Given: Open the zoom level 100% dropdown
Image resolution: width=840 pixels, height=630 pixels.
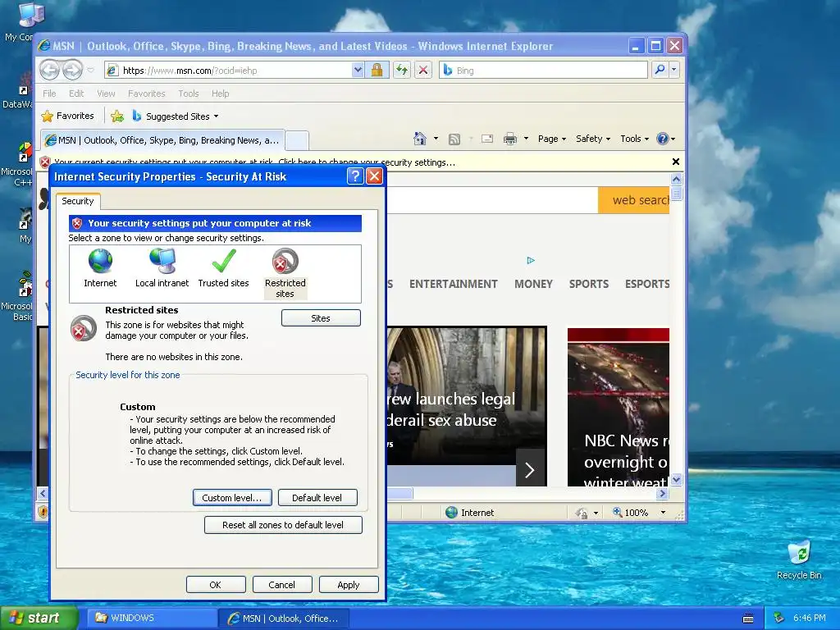Looking at the screenshot, I should click(x=663, y=513).
